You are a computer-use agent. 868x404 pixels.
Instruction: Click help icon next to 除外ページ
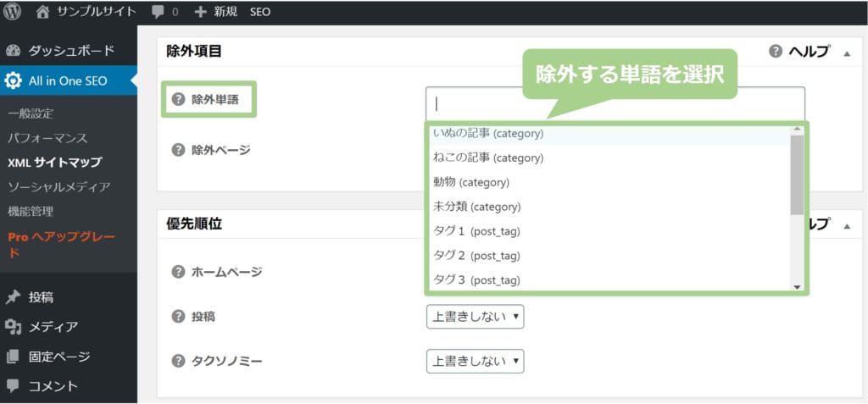click(x=178, y=150)
